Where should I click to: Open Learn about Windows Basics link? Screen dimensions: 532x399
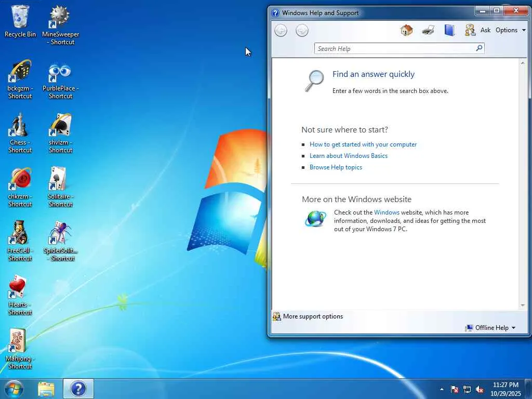click(349, 156)
